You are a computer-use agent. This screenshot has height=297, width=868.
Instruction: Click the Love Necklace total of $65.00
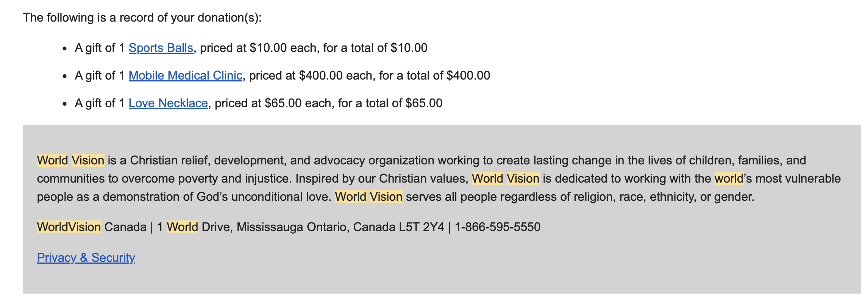pos(424,103)
